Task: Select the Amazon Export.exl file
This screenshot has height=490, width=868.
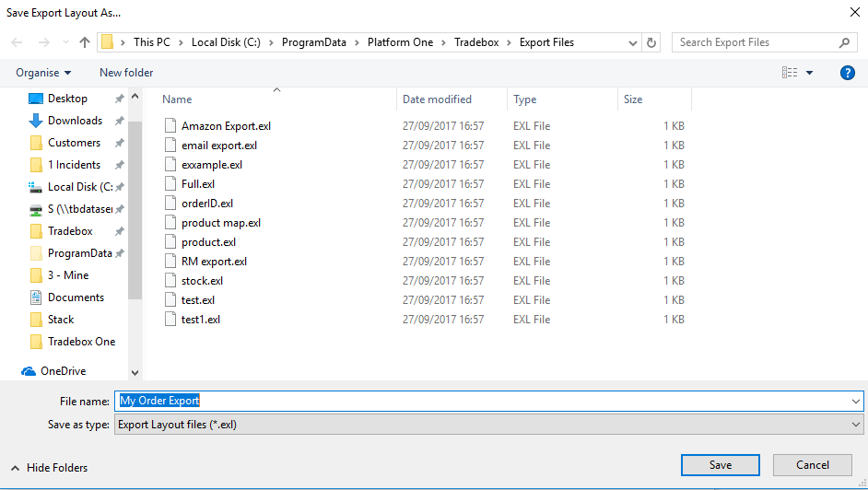Action: click(226, 126)
